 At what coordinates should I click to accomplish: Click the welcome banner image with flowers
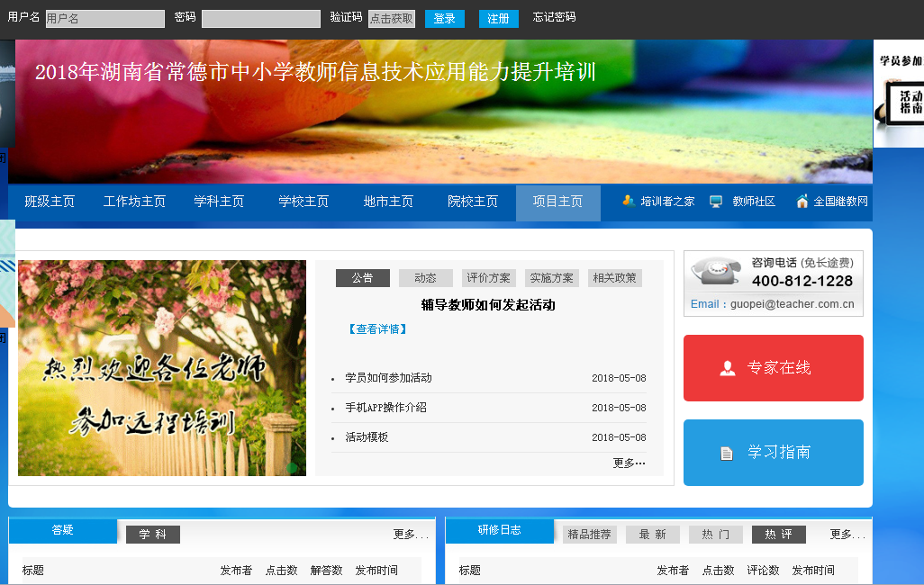(162, 368)
